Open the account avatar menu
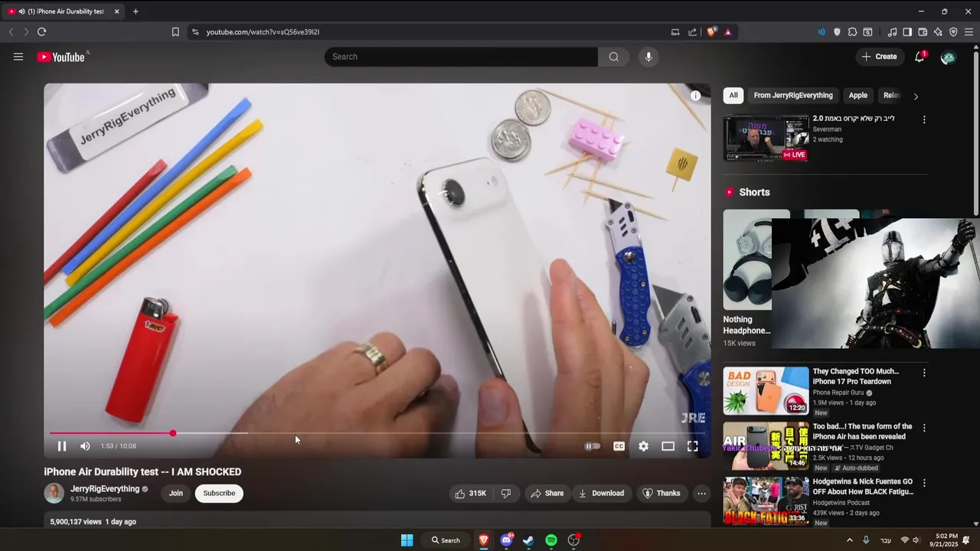 coord(948,57)
